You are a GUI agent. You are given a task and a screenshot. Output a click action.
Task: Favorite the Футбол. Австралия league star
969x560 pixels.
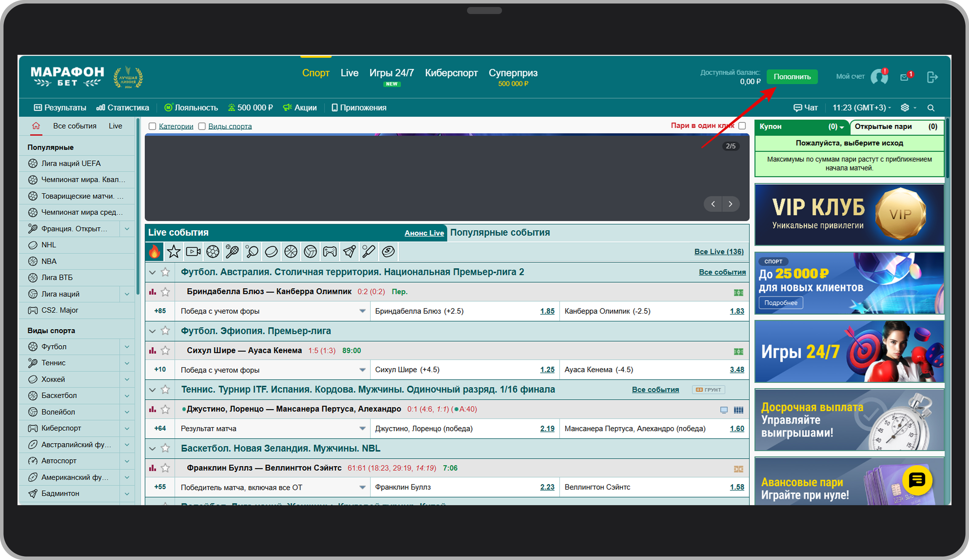(165, 272)
